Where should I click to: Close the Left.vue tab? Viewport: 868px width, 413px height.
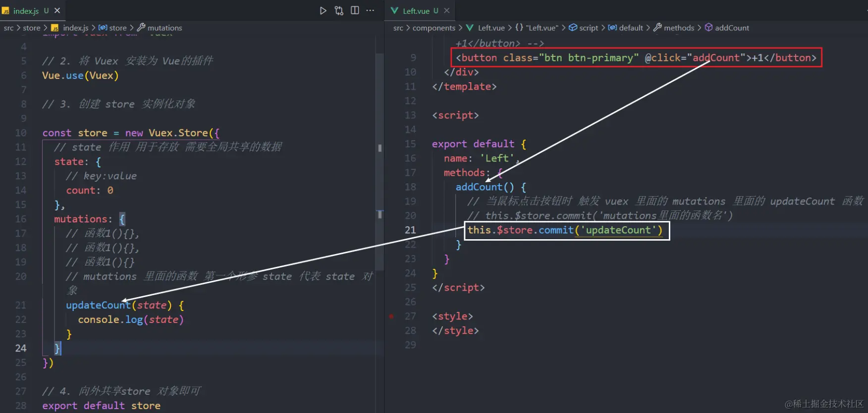coord(447,10)
